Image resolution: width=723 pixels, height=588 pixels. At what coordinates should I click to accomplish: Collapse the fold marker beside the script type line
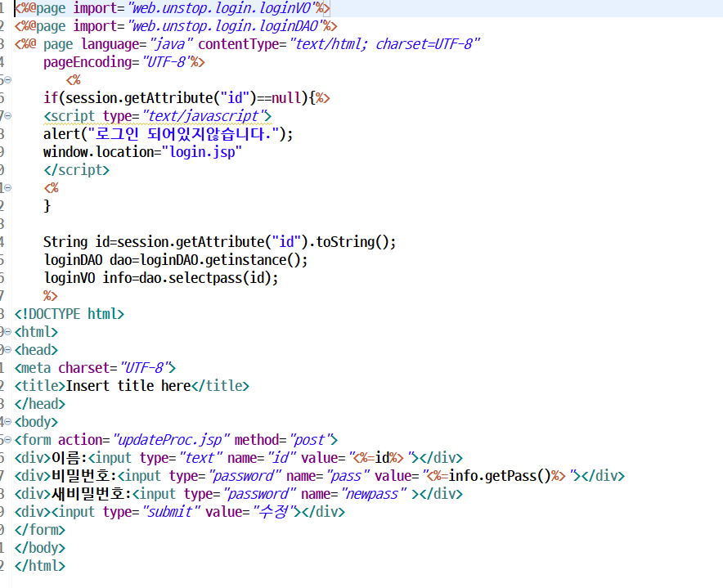tap(8, 116)
